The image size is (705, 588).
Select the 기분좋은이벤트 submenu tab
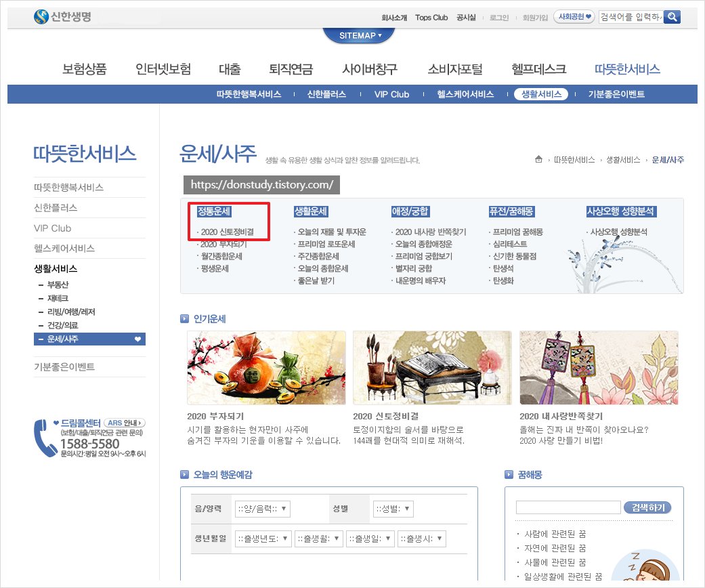coord(616,94)
